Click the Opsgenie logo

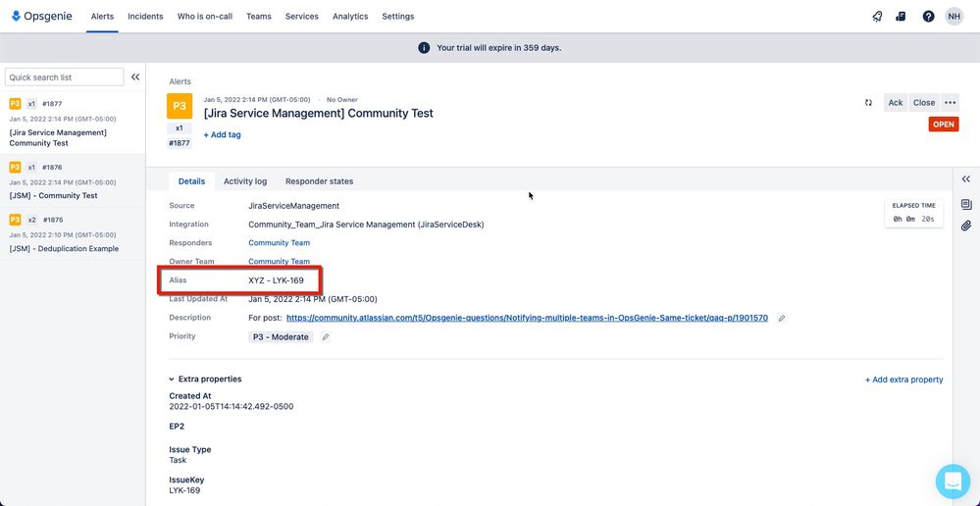click(42, 17)
